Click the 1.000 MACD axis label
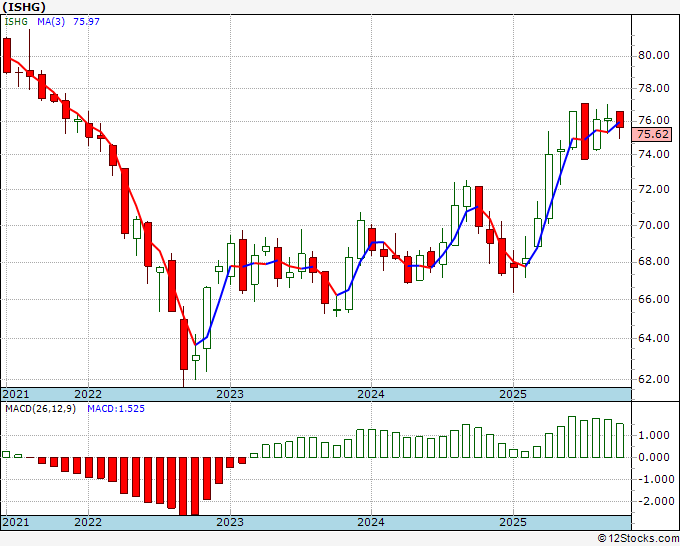Image resolution: width=680 pixels, height=546 pixels. tap(653, 435)
